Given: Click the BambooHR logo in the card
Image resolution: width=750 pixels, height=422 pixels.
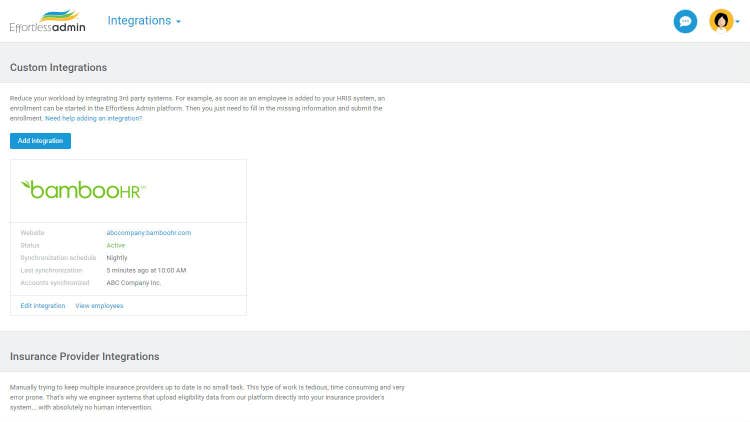Looking at the screenshot, I should [x=84, y=189].
